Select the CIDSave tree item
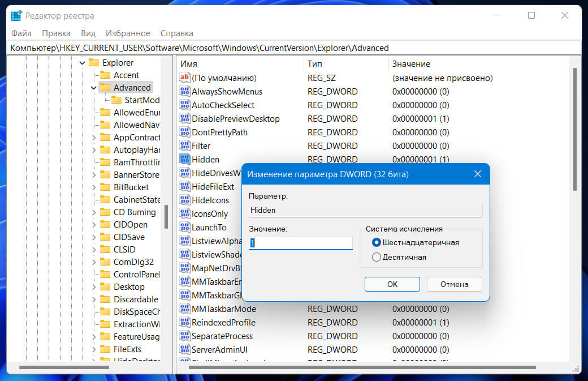Image resolution: width=588 pixels, height=381 pixels. 129,237
